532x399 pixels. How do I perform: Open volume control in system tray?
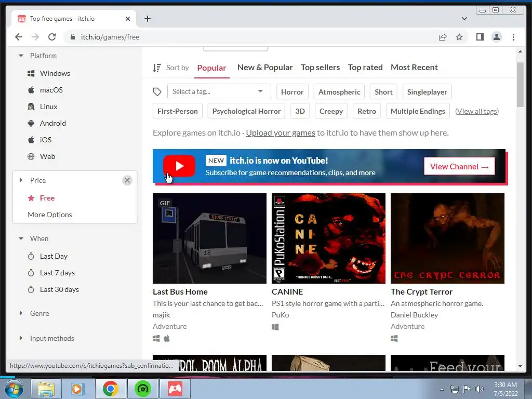pos(479,389)
